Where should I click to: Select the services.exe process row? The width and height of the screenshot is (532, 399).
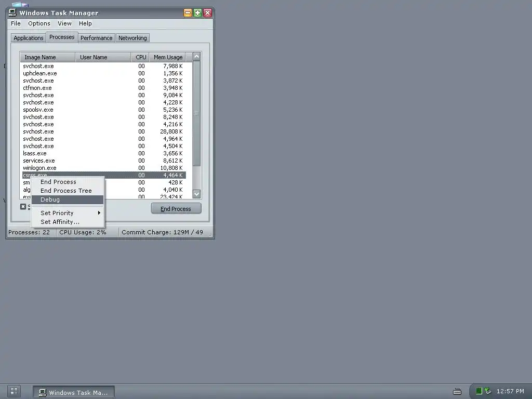104,161
